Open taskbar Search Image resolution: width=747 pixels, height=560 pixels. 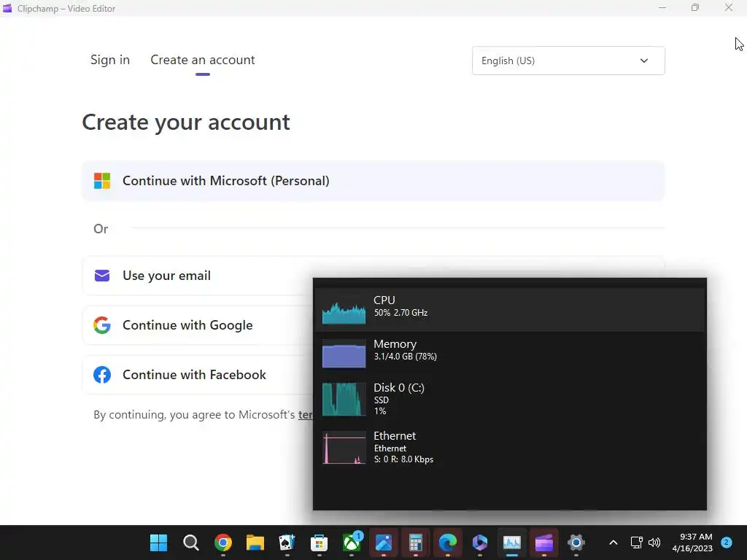[x=191, y=542]
